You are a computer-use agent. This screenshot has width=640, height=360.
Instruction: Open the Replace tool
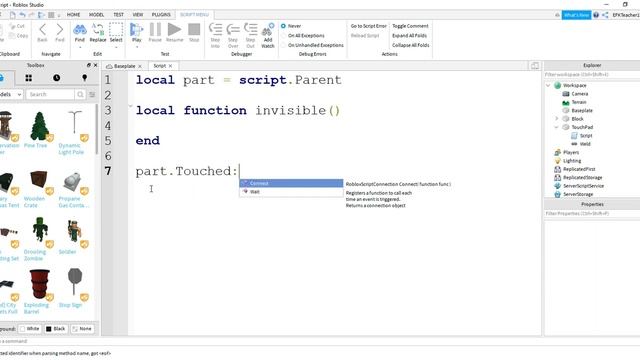98,33
